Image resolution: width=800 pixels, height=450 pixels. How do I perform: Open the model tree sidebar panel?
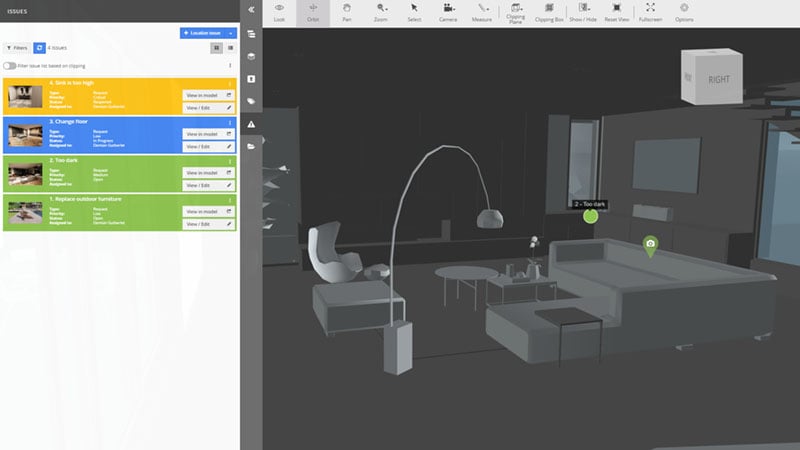pyautogui.click(x=251, y=34)
